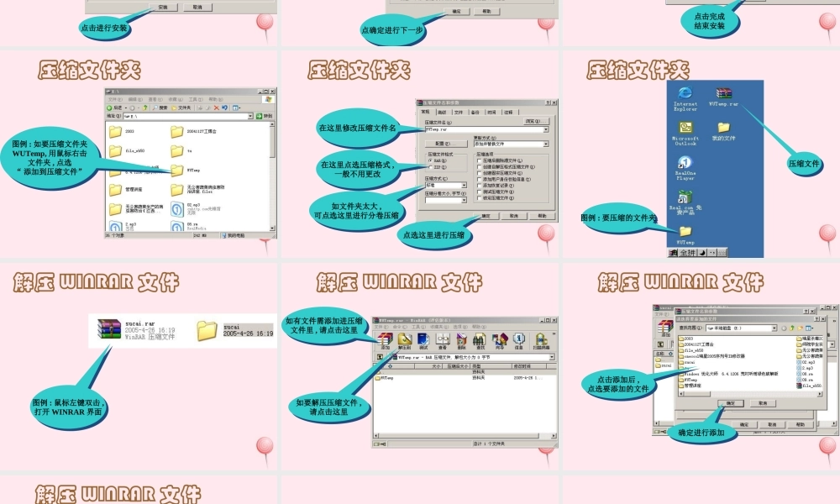Click the up-one-level icon beside WinRAR address bar
The image size is (840, 504).
[x=380, y=357]
